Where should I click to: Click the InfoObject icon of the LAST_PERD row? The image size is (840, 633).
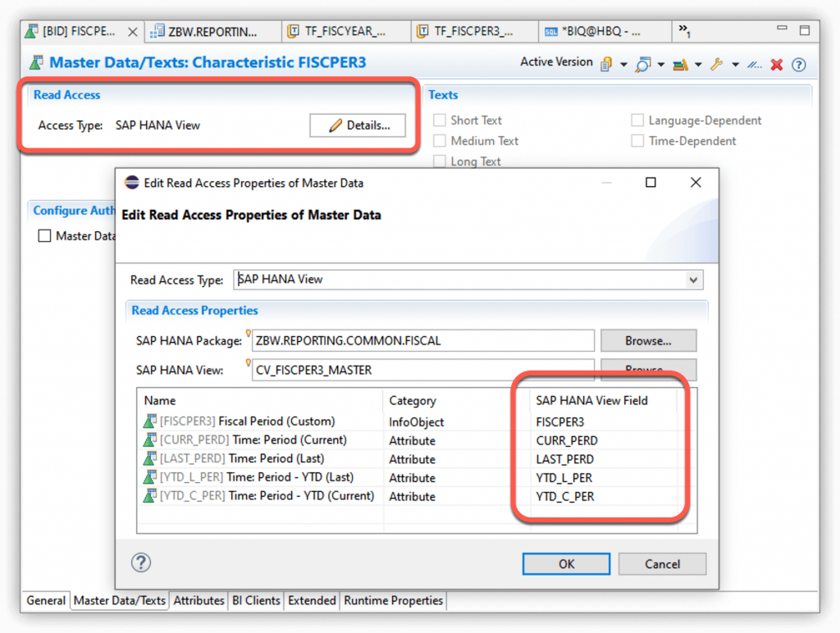[x=150, y=458]
